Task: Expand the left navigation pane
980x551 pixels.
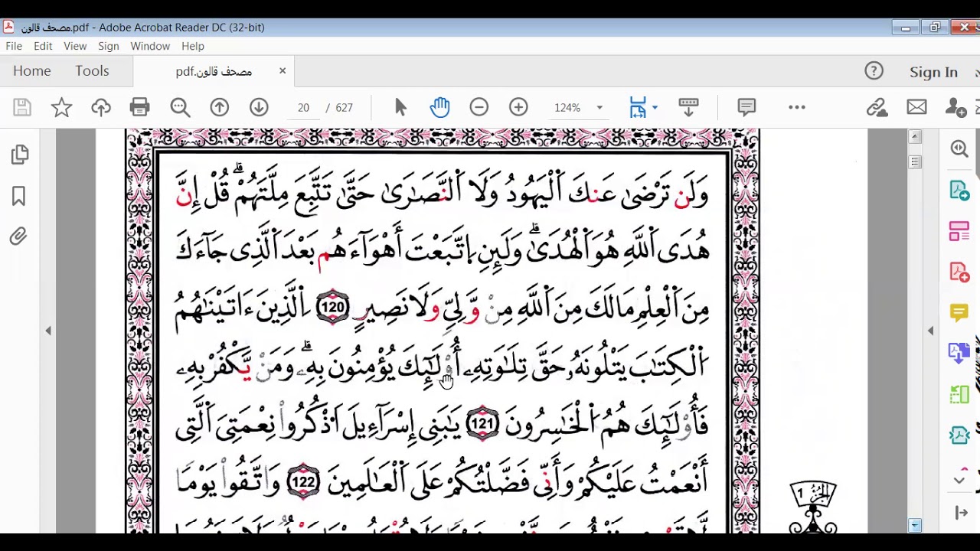Action: [48, 331]
